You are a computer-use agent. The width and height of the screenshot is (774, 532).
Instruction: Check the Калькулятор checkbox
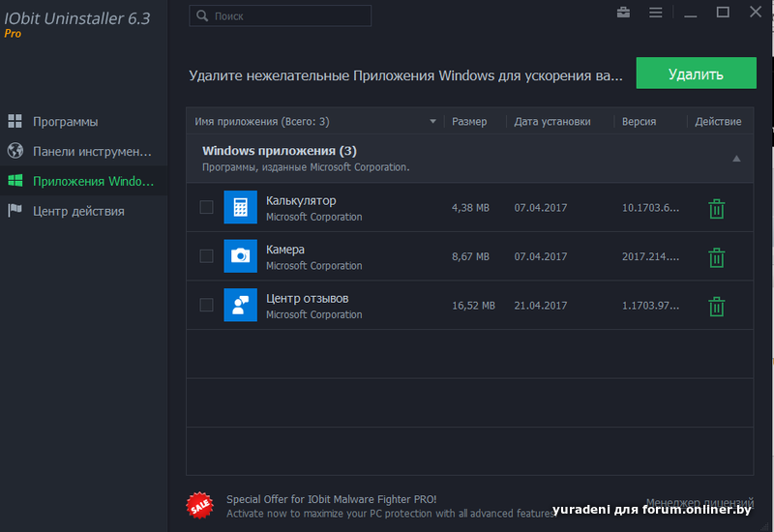coord(206,207)
